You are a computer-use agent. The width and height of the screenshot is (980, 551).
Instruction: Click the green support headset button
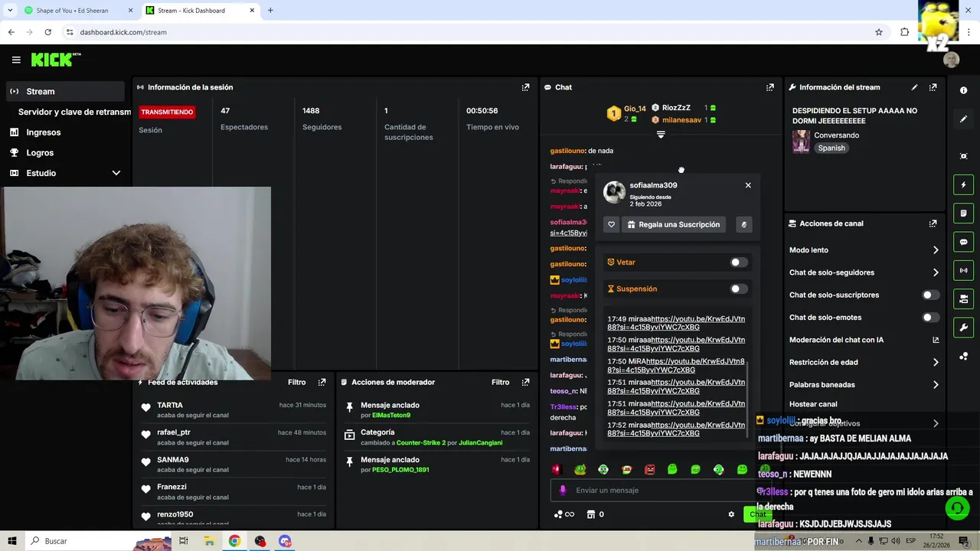point(957,507)
